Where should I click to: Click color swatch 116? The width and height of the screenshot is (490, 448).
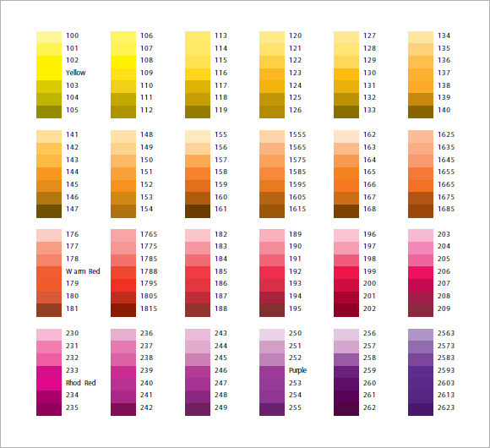tap(198, 74)
